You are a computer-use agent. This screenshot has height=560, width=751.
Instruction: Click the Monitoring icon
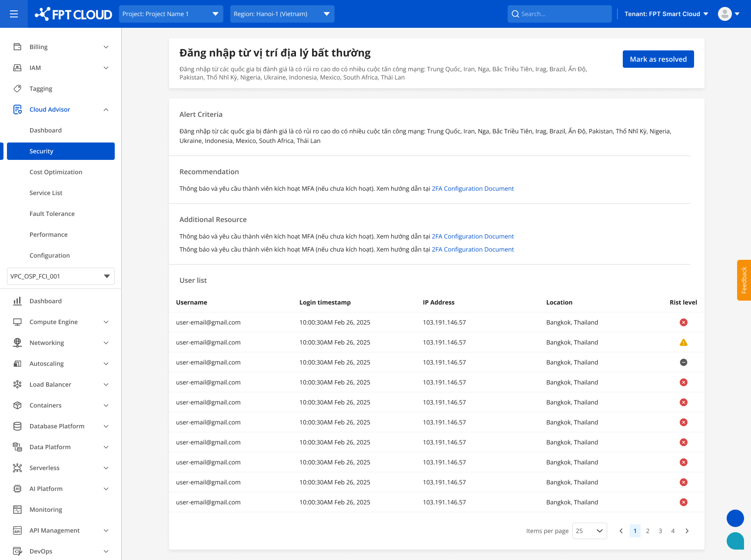[17, 510]
